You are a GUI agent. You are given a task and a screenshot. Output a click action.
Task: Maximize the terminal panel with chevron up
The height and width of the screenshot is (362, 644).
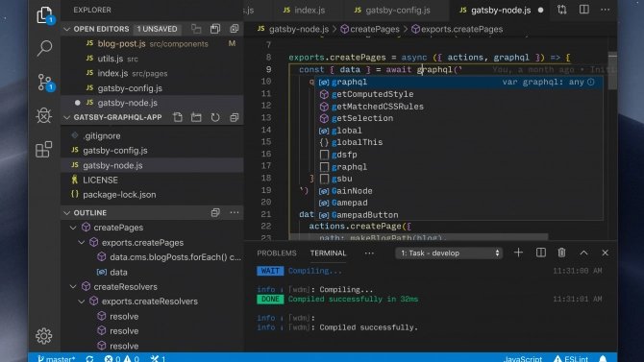point(583,253)
